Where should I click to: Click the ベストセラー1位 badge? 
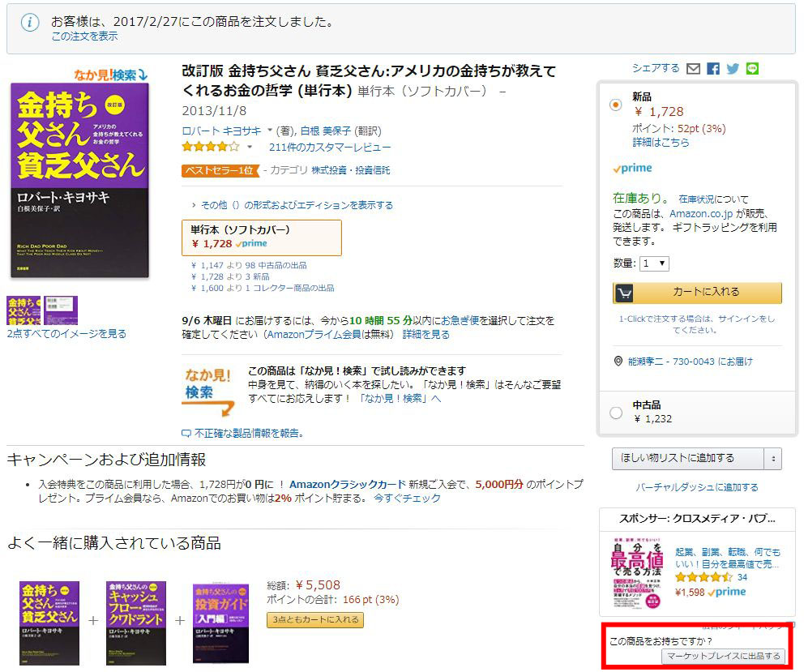pos(220,170)
